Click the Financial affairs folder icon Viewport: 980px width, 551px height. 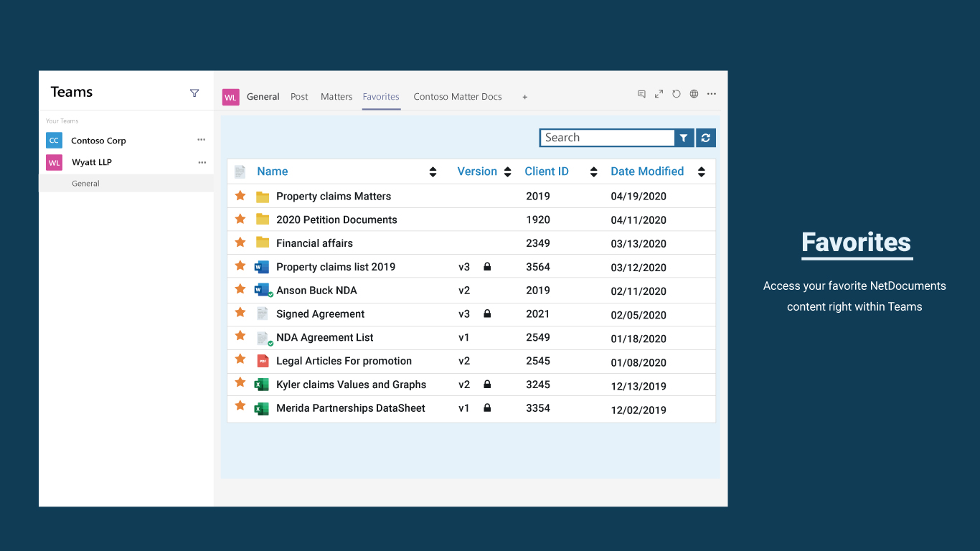tap(263, 243)
